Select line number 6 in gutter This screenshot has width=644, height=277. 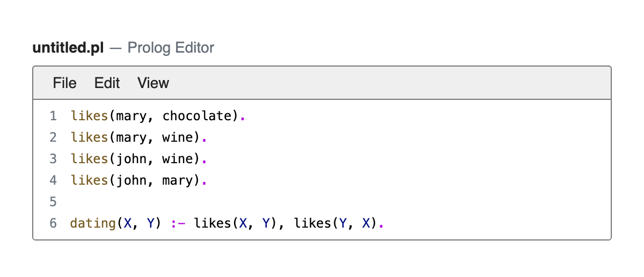pyautogui.click(x=53, y=223)
